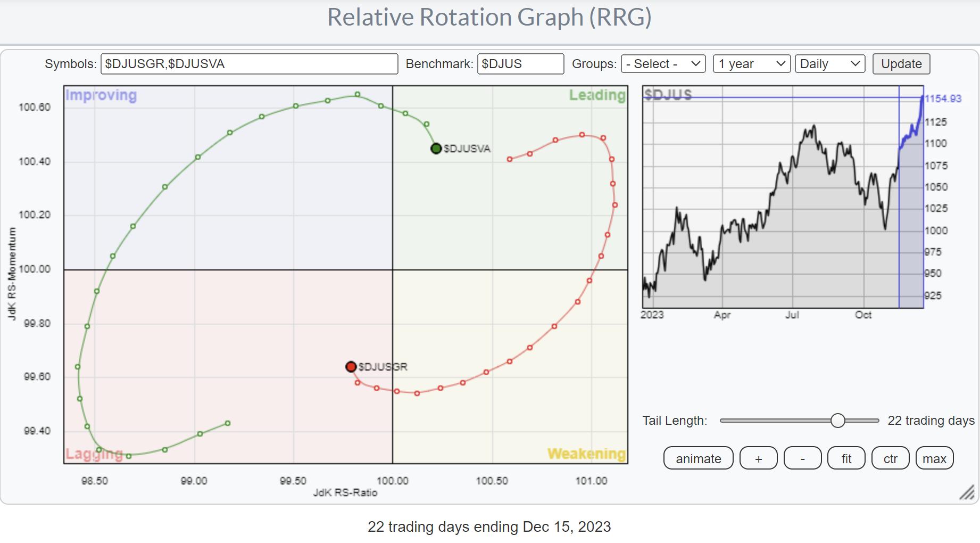Viewport: 980px width, 543px height.
Task: Open the 1 year period dropdown
Action: [751, 64]
